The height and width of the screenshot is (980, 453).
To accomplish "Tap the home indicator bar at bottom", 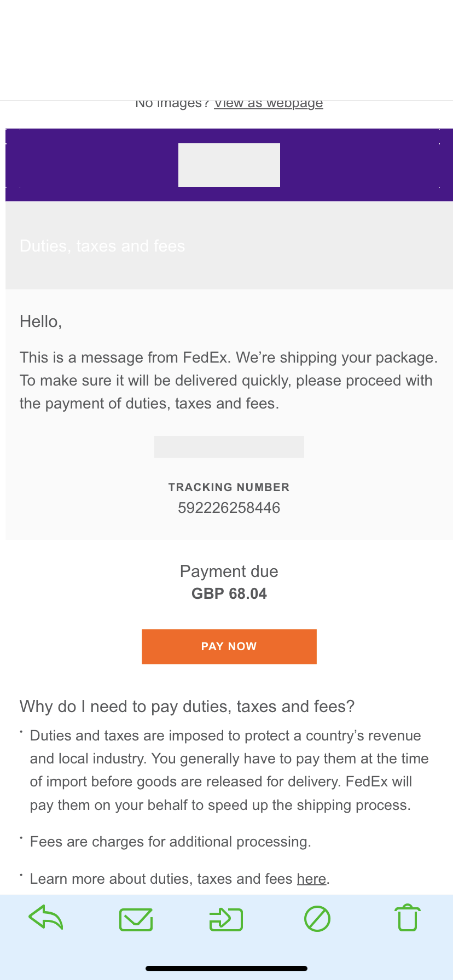I will coord(226,968).
